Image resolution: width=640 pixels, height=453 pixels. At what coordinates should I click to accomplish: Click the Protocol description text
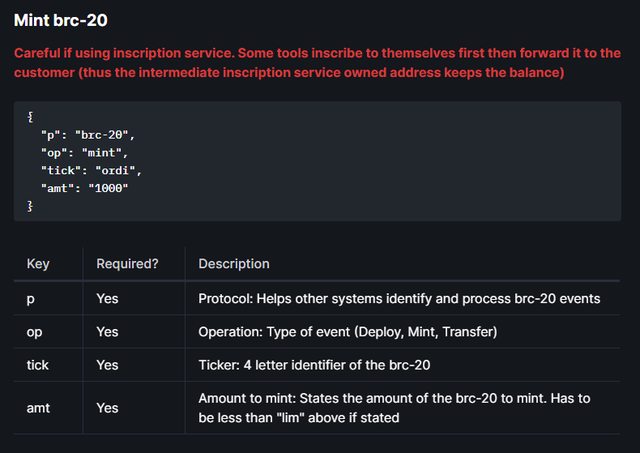click(399, 298)
